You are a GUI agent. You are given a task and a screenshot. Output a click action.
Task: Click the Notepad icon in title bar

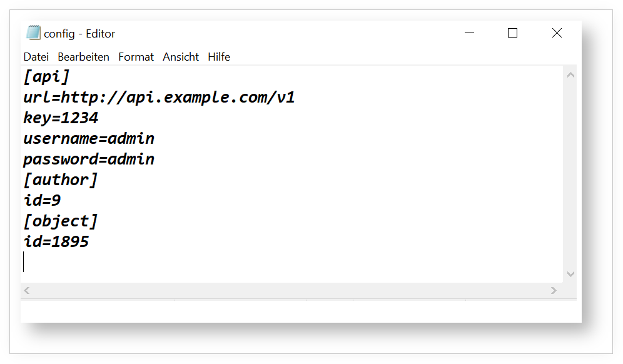(x=33, y=33)
